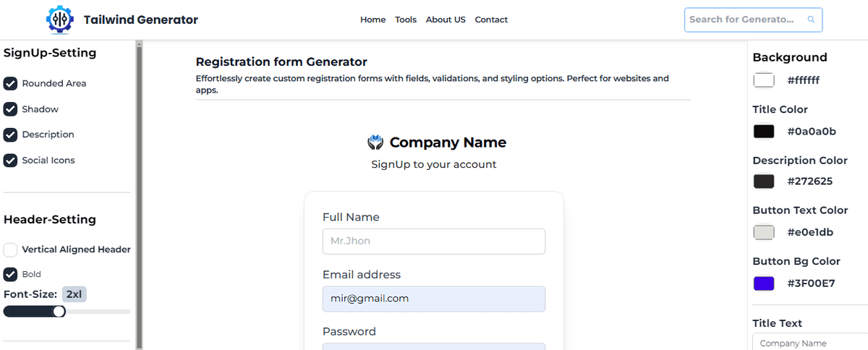
Task: Open the About US page link
Action: click(x=446, y=20)
